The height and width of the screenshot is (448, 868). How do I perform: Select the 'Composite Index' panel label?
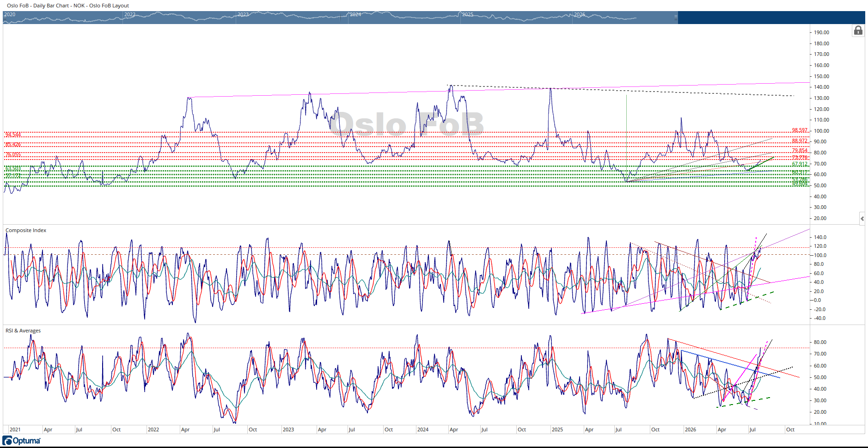coord(26,230)
